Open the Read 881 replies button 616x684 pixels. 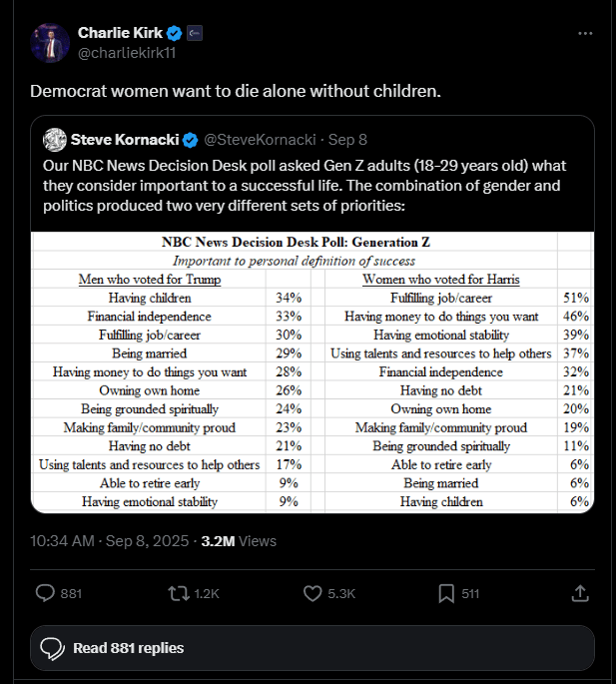(312, 648)
